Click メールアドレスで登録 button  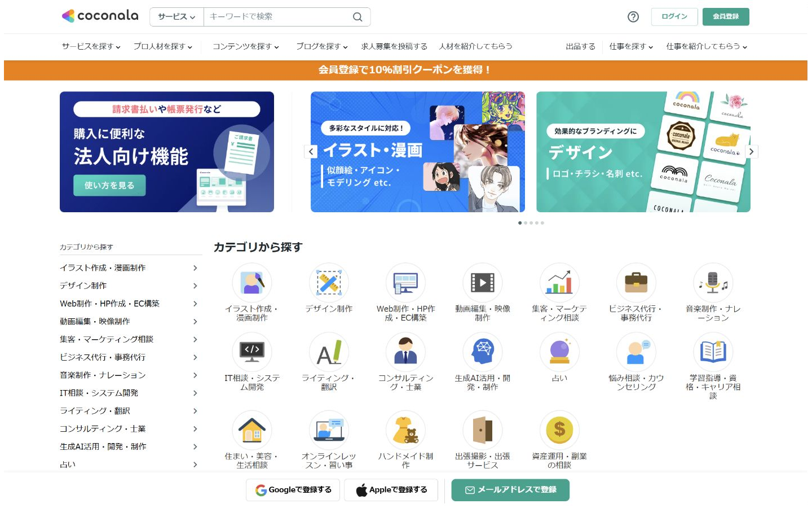510,490
